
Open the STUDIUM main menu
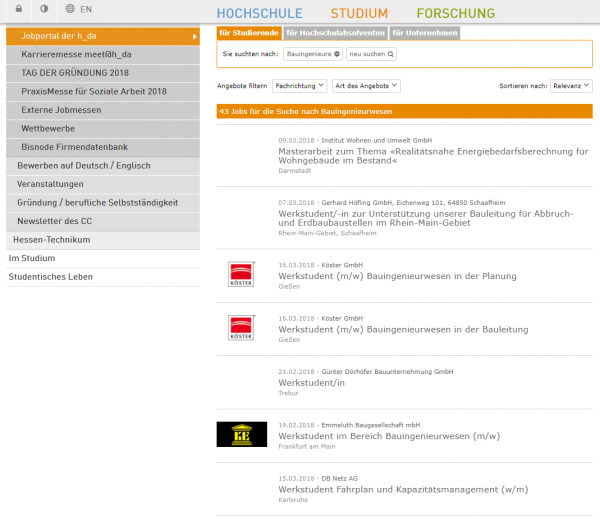[x=359, y=13]
